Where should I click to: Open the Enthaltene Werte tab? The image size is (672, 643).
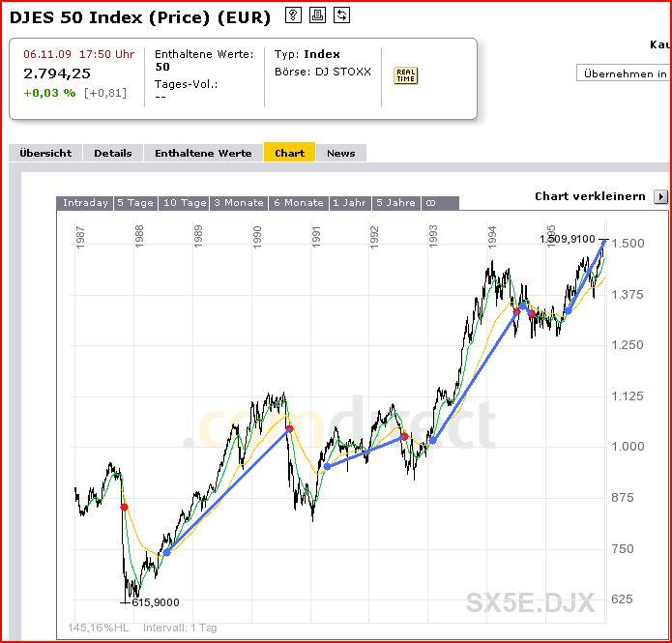point(203,153)
